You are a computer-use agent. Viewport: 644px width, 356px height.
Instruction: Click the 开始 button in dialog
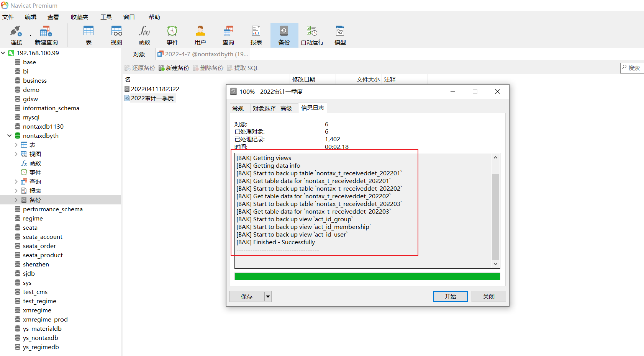pos(450,296)
